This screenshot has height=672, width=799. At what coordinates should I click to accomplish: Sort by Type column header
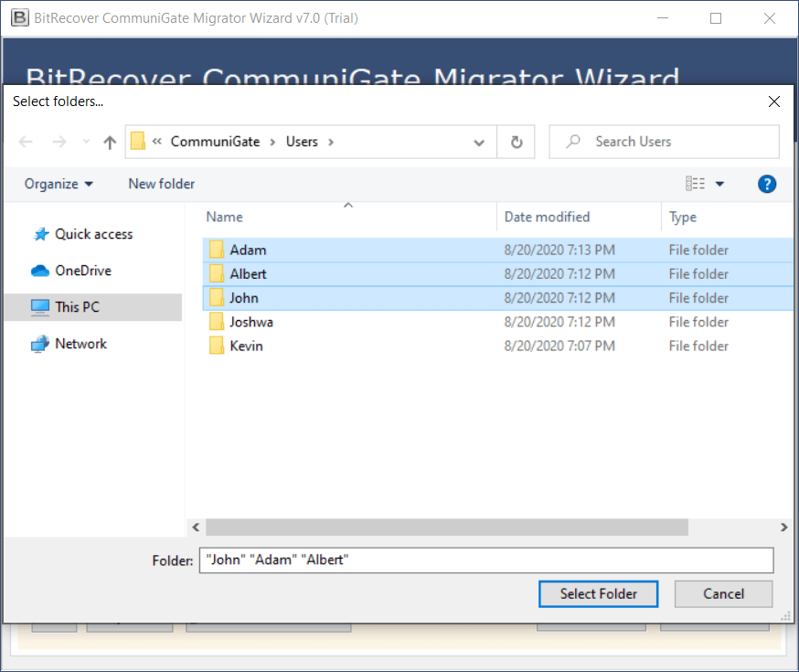tap(682, 217)
